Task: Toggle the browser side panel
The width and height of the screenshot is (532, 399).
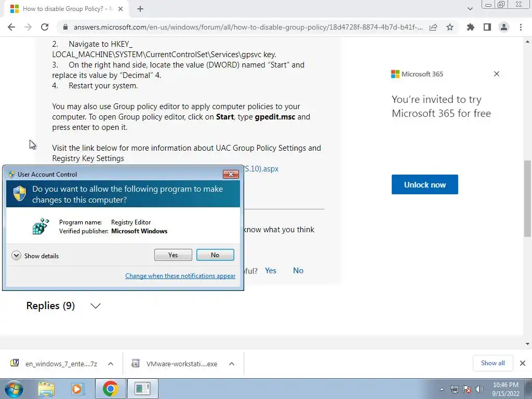Action: click(487, 27)
